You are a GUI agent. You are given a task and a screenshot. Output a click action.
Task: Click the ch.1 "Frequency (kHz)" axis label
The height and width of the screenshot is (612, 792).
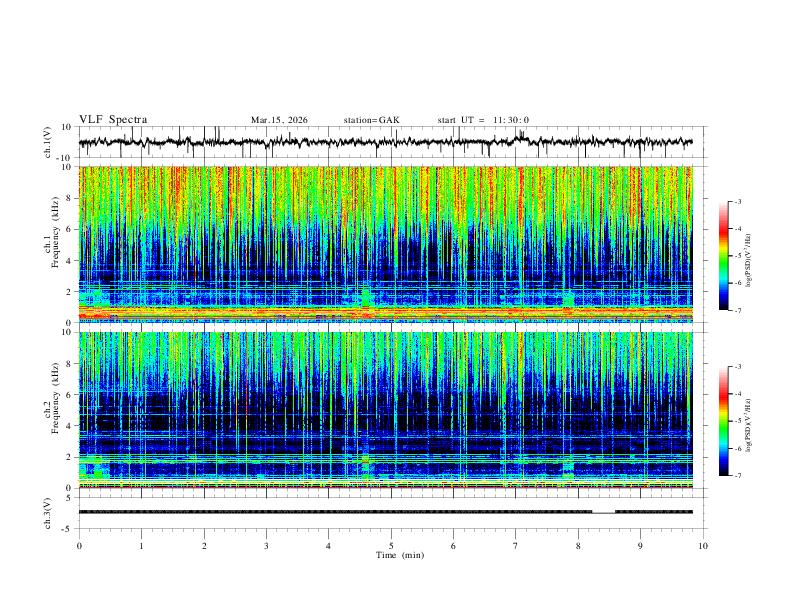pos(55,232)
